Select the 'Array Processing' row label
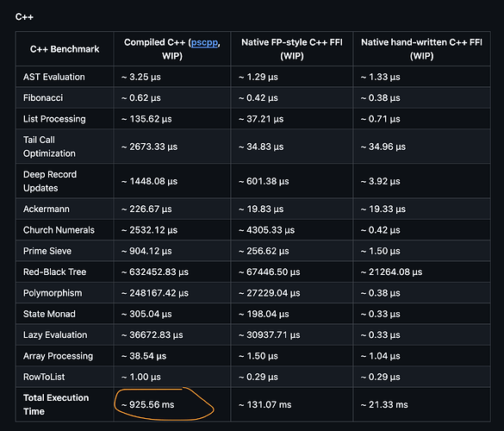Viewport: 504px width, 431px height. point(58,356)
